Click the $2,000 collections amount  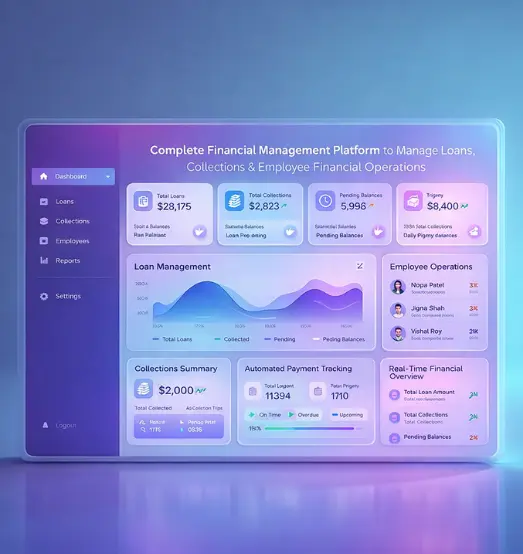176,390
